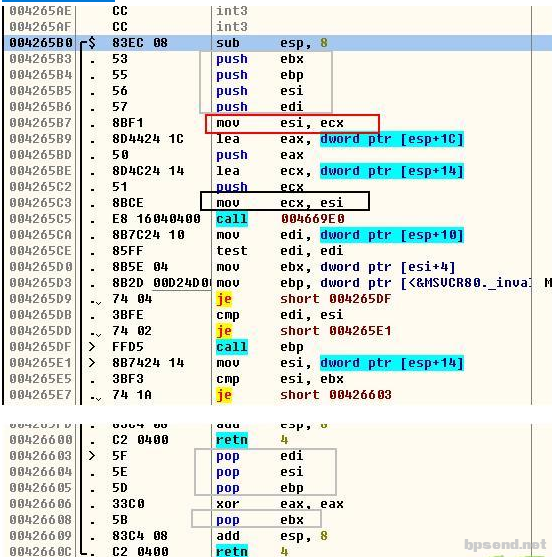The height and width of the screenshot is (557, 552).
Task: Select the 'pop edi' instruction
Action: click(260, 456)
